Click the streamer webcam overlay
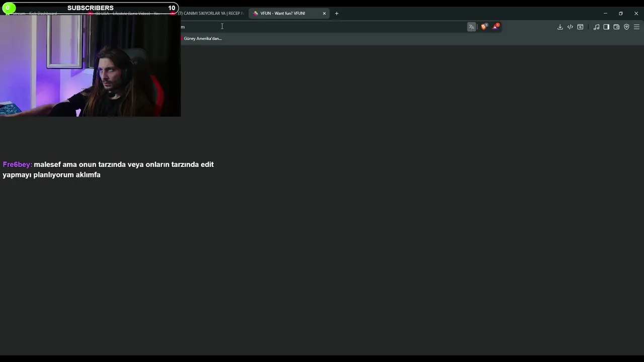This screenshot has height=362, width=644. point(90,65)
